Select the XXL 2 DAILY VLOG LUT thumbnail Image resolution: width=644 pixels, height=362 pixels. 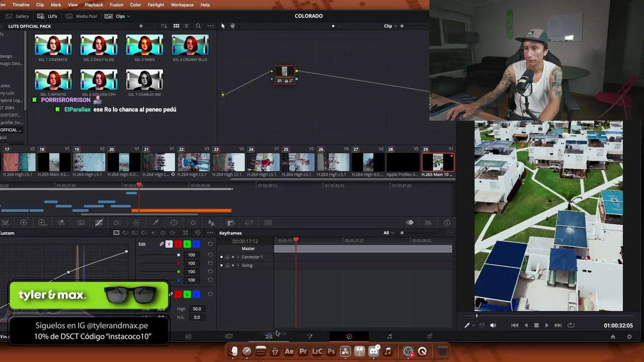click(99, 45)
